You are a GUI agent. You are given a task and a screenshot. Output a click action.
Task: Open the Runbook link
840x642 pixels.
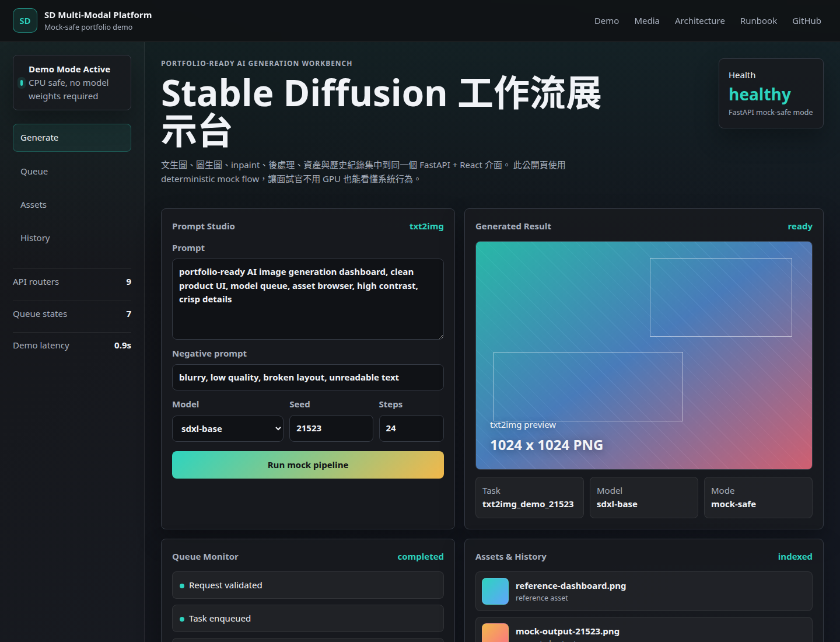[x=758, y=21]
